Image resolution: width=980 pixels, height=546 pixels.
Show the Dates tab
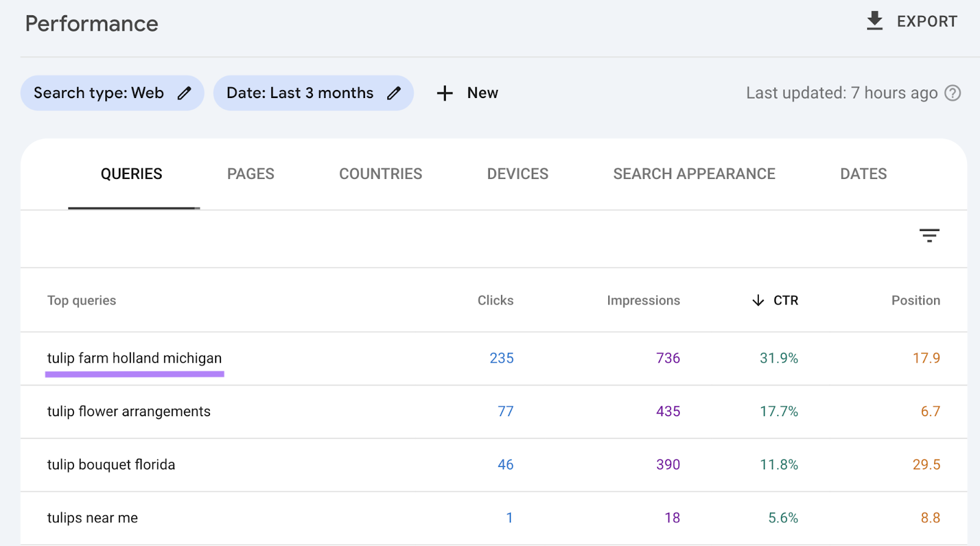point(863,174)
